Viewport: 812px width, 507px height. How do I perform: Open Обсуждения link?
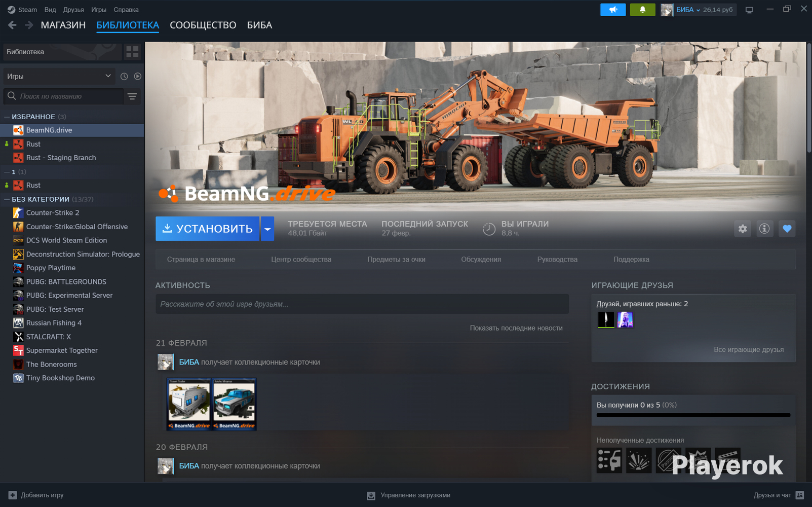[481, 259]
